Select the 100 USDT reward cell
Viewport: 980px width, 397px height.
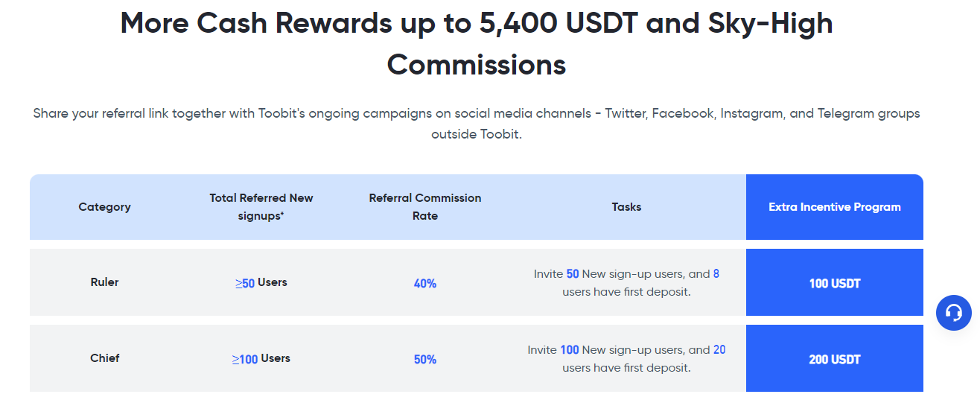[x=835, y=283]
